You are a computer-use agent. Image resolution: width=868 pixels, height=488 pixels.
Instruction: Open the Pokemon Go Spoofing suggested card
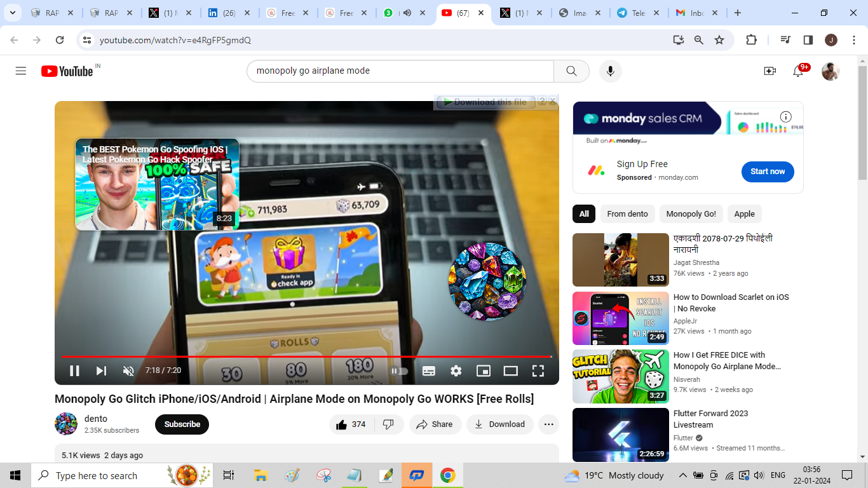tap(157, 184)
